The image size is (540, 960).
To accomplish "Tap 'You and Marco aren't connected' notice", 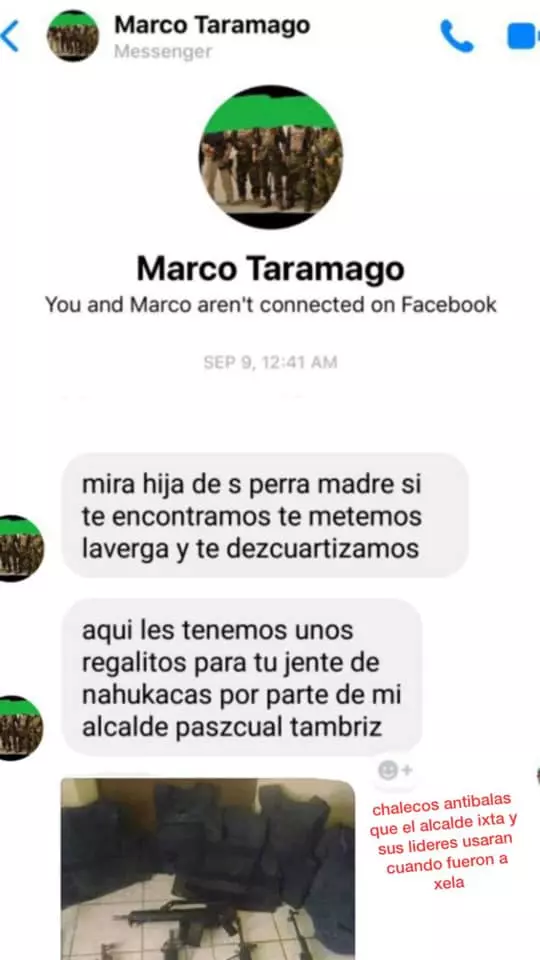I will click(271, 304).
